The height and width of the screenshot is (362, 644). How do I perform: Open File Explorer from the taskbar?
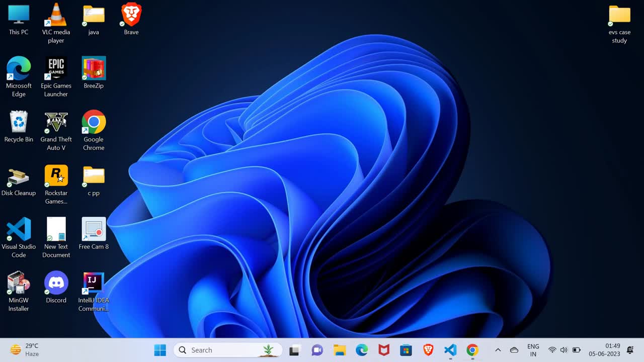point(340,350)
